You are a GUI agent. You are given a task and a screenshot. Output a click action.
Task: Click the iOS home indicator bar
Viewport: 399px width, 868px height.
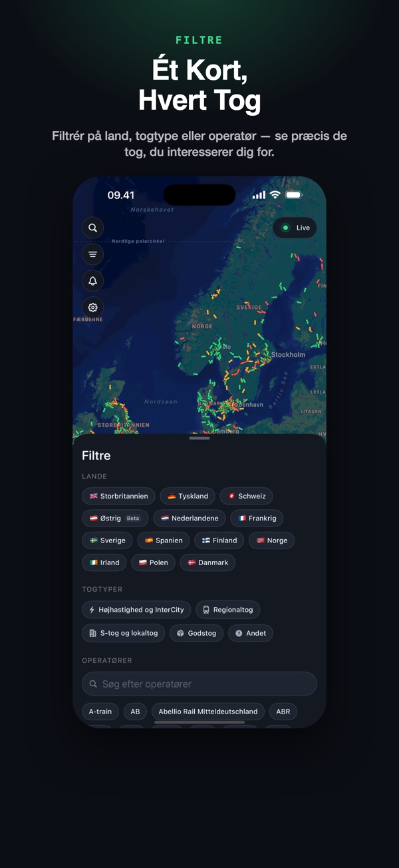[199, 722]
